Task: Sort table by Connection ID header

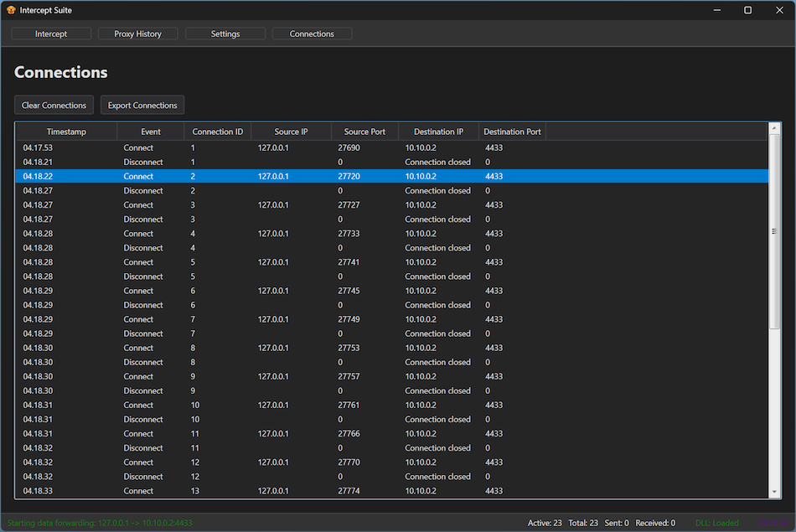Action: (x=218, y=132)
